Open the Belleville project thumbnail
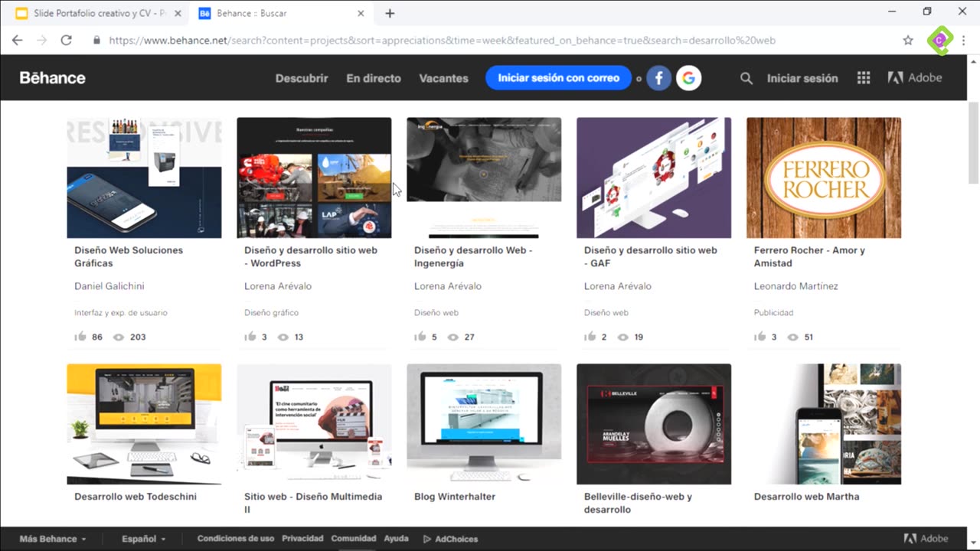Screen dimensions: 980x551 [x=654, y=424]
